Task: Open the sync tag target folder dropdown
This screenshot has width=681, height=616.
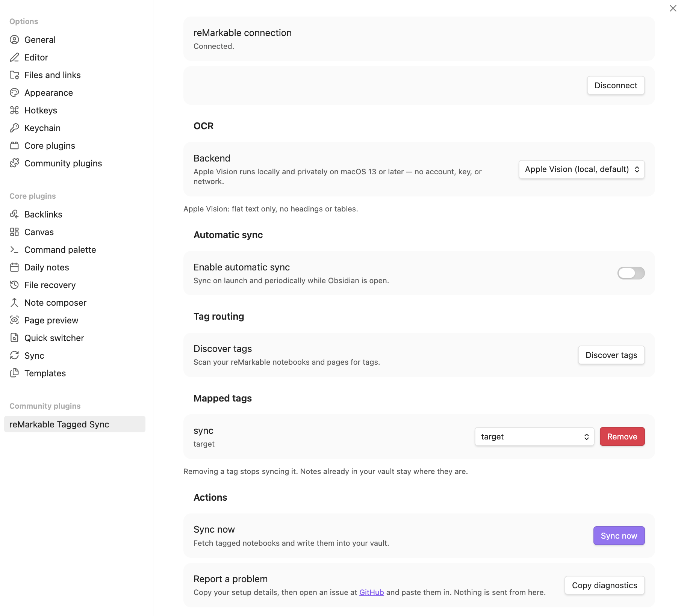Action: (x=534, y=437)
